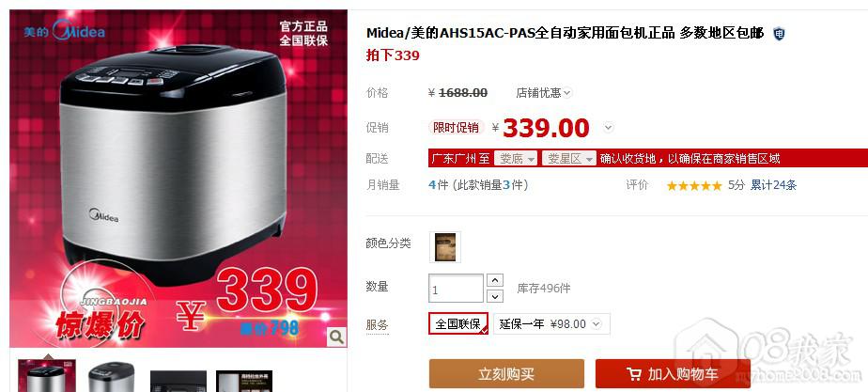Click the blue shield guarantee badge icon
The image size is (868, 392).
tap(779, 34)
